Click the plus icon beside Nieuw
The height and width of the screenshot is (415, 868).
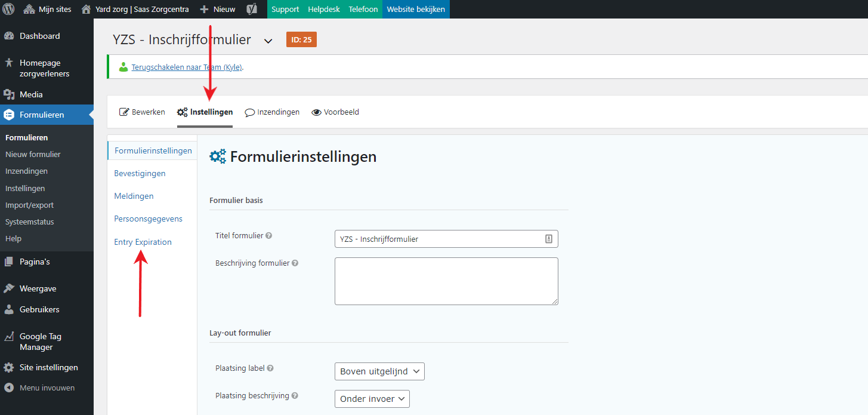tap(204, 10)
